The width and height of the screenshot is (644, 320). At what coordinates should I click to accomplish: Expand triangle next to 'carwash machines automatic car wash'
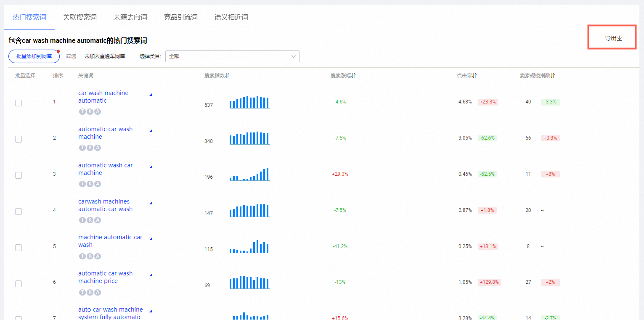(x=151, y=204)
